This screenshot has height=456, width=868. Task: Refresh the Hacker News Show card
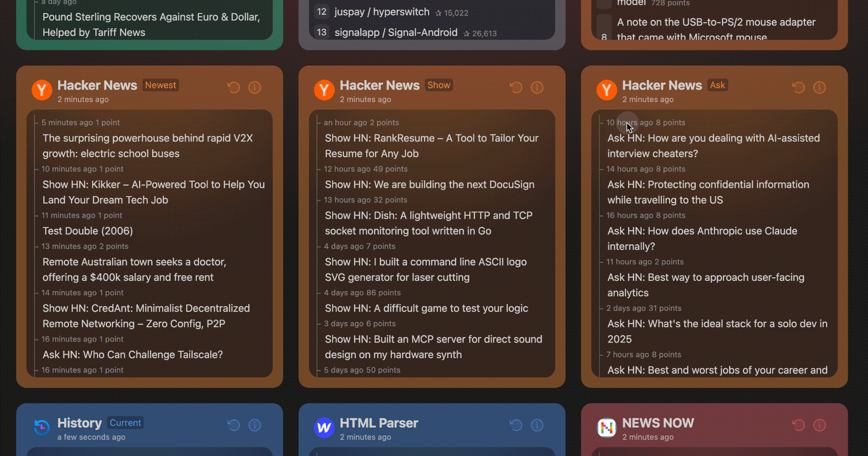516,88
